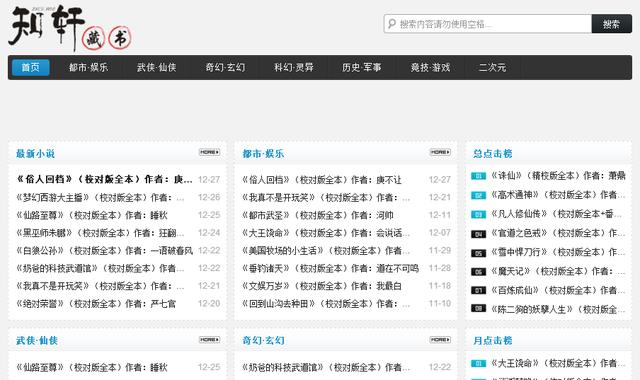Click rank 01 badge in 月点击榜
Image resolution: width=640 pixels, height=380 pixels.
point(478,363)
